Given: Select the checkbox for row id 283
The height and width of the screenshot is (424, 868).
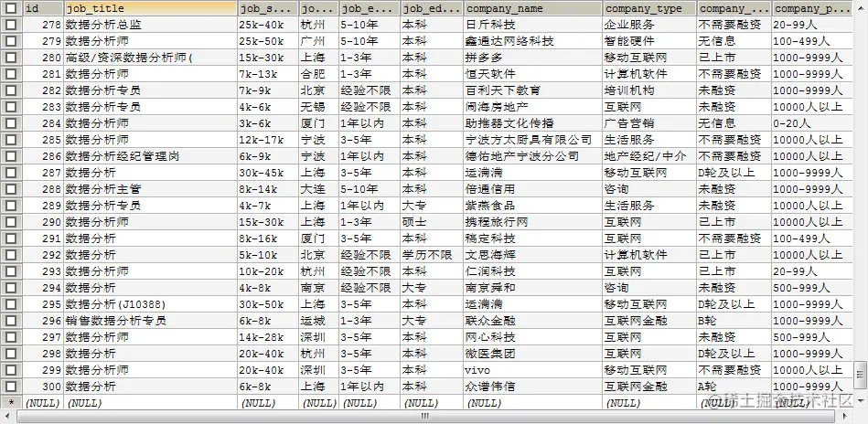Looking at the screenshot, I should coord(11,107).
